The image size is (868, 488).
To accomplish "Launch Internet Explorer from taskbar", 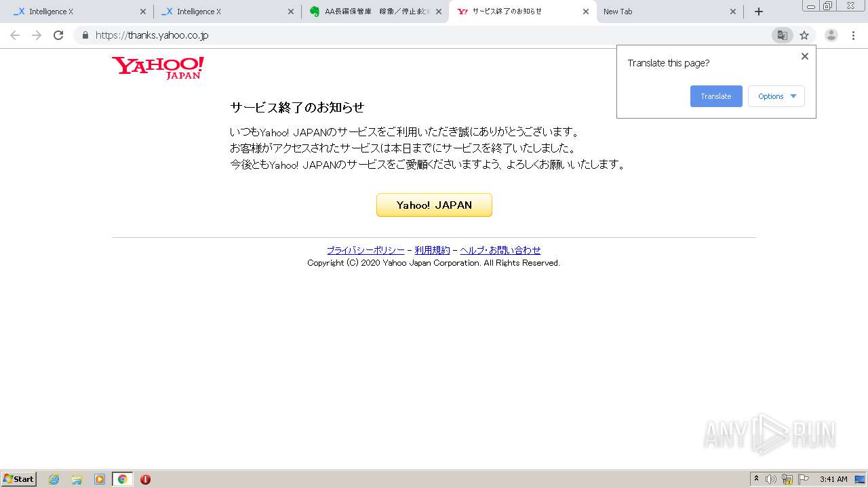I will [x=54, y=479].
